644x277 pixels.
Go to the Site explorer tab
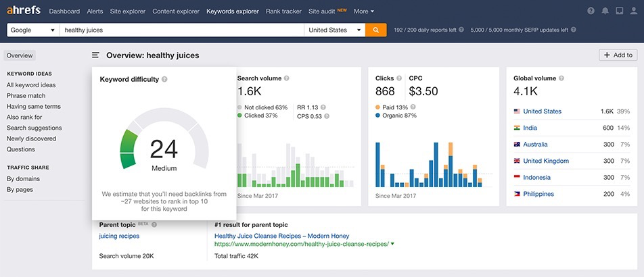click(x=128, y=11)
